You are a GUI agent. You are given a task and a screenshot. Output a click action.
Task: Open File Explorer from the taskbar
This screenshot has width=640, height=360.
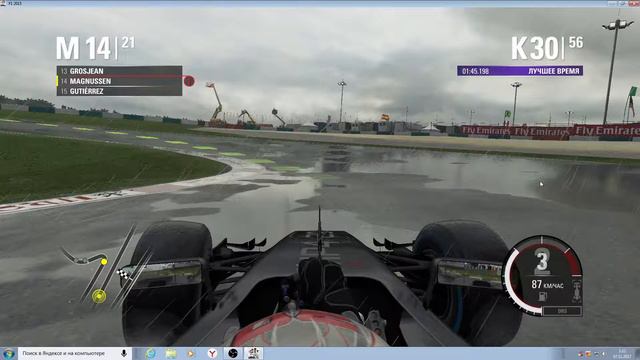click(171, 353)
